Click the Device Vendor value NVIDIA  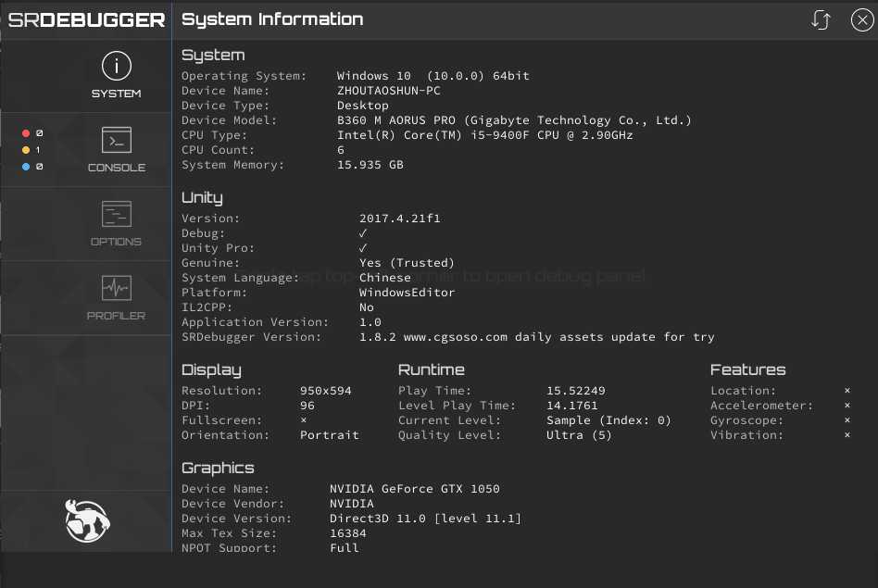point(352,504)
